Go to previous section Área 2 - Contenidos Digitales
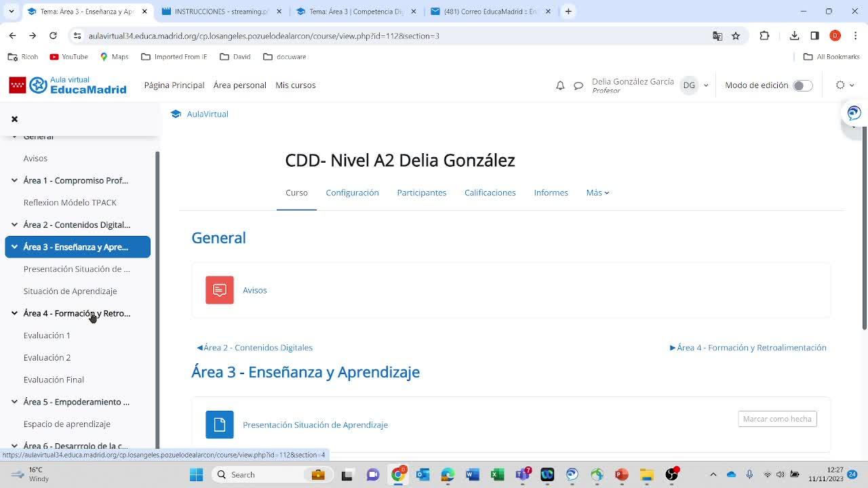868x488 pixels. tap(255, 348)
